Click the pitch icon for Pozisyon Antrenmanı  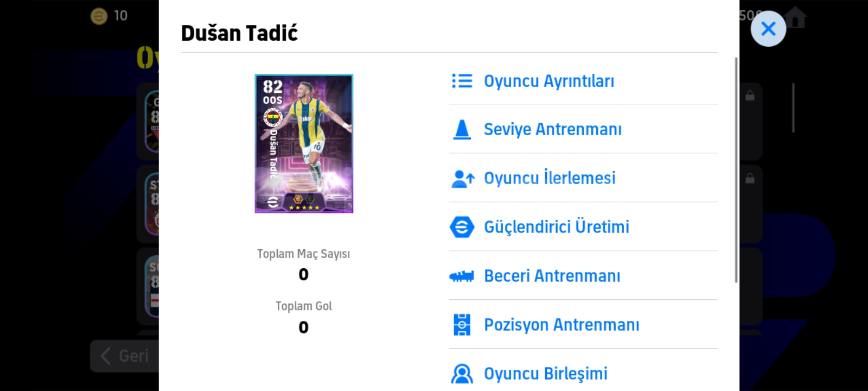462,325
